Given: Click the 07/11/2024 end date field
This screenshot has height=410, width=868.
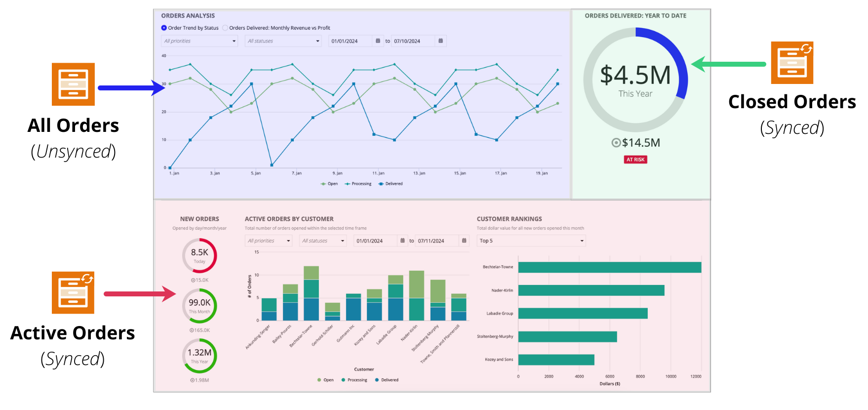Looking at the screenshot, I should tap(436, 241).
